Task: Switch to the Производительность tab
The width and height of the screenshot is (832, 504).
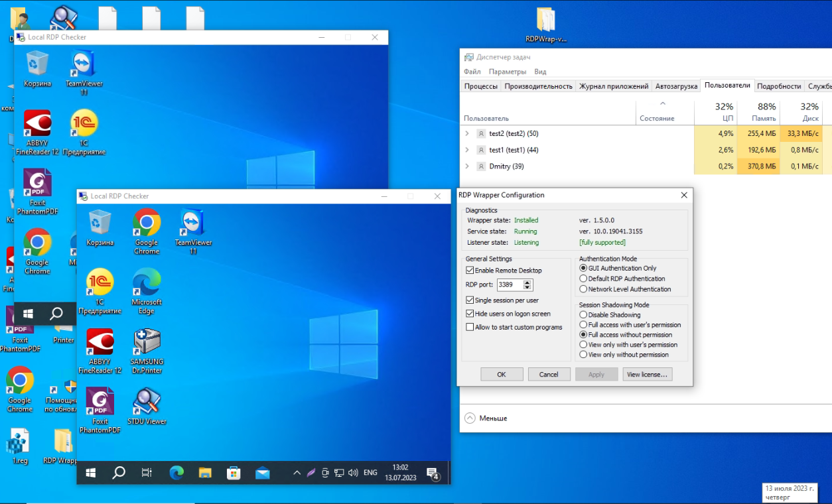Action: [x=538, y=86]
